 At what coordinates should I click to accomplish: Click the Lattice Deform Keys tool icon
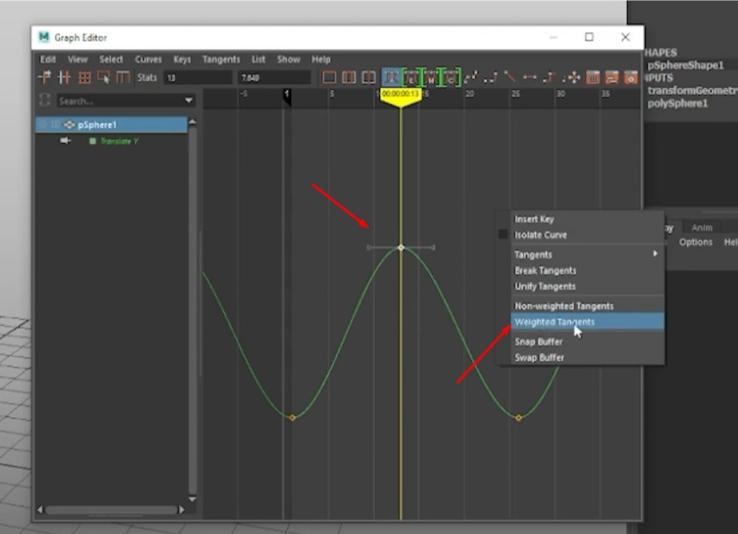(85, 77)
